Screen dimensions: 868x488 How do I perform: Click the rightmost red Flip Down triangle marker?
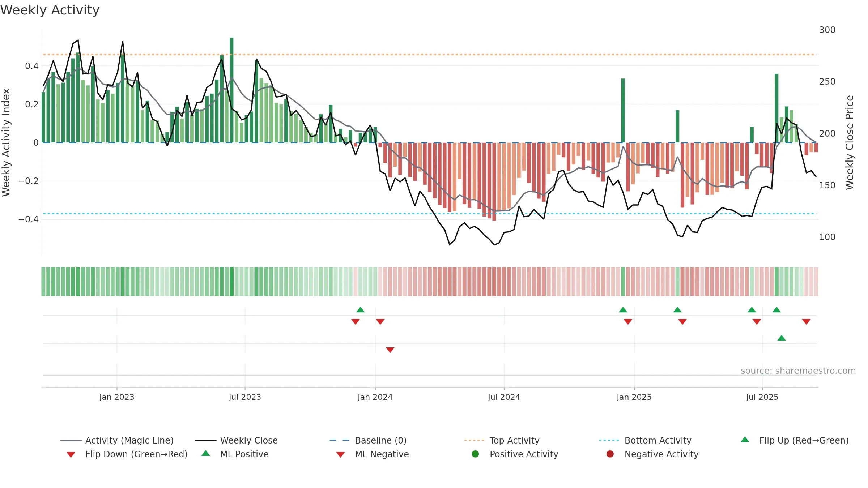806,322
